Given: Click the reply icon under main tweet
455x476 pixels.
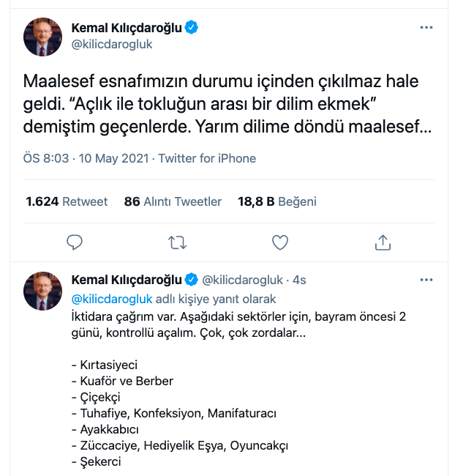Looking at the screenshot, I should pos(75,241).
